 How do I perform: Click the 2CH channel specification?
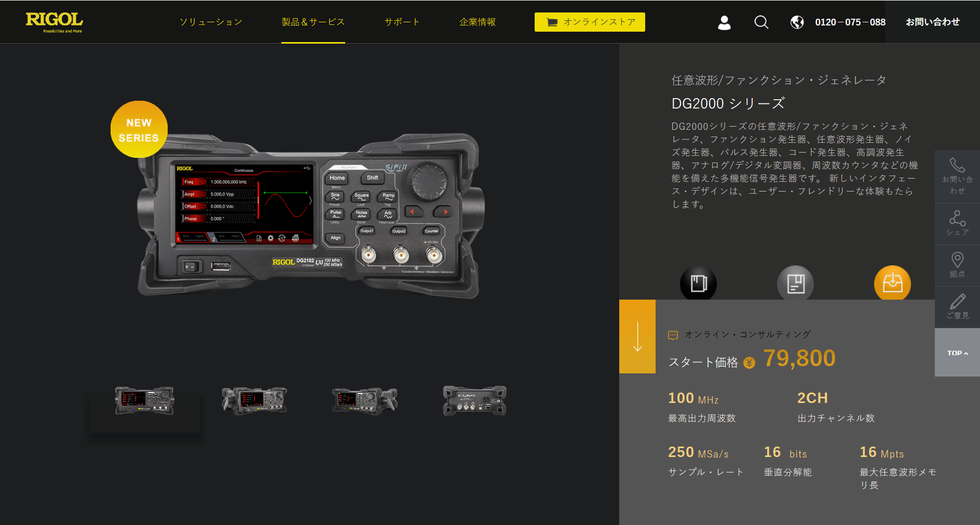(812, 398)
